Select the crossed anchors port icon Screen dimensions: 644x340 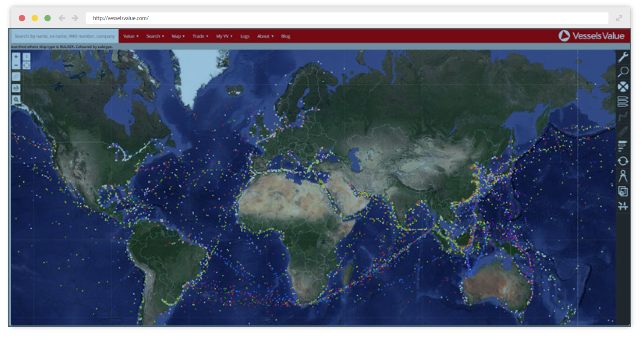(x=623, y=206)
